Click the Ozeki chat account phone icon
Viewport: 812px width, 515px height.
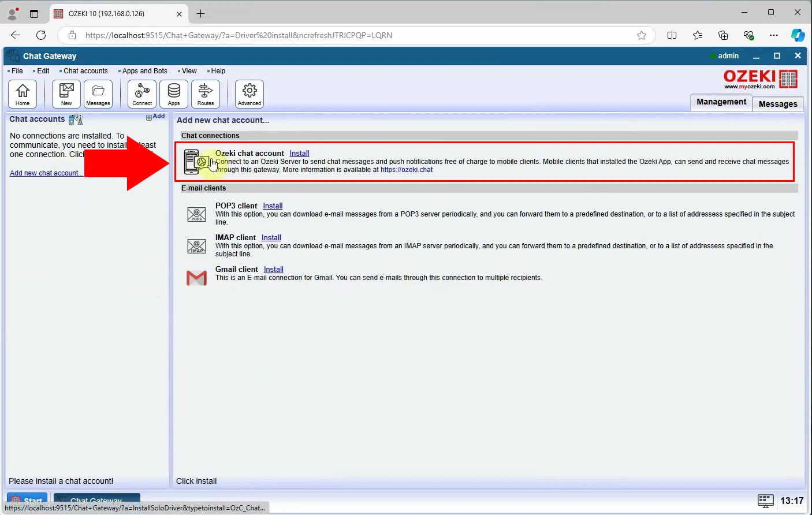click(196, 162)
